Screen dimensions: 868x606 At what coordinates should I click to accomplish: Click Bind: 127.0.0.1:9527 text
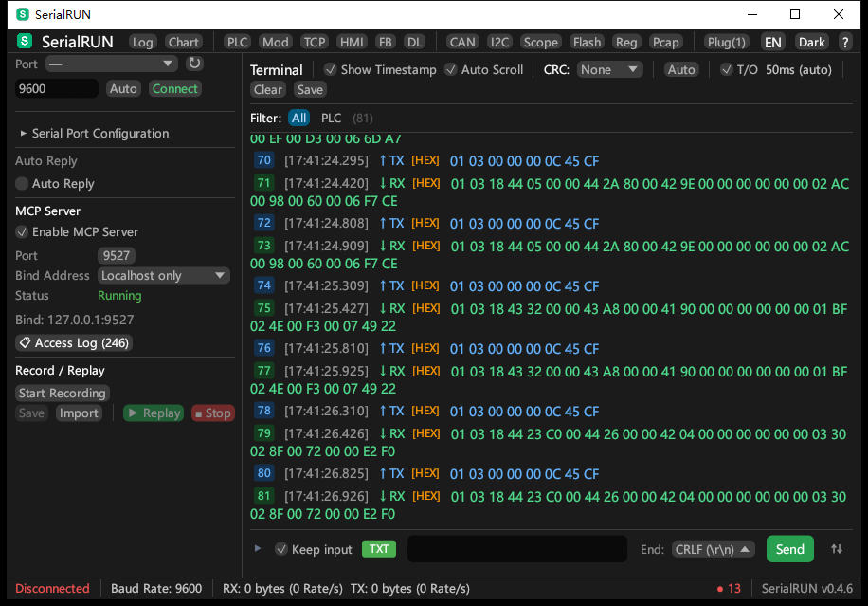tap(74, 320)
